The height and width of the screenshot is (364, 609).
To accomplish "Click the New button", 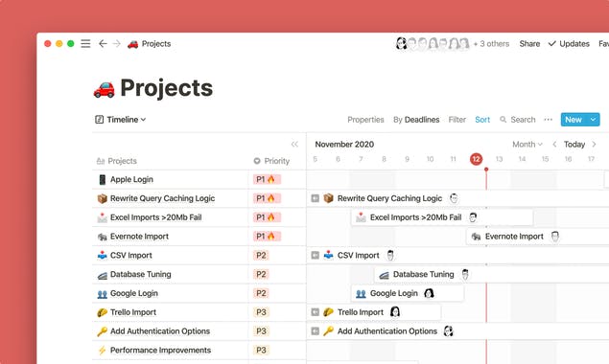I will pyautogui.click(x=574, y=120).
